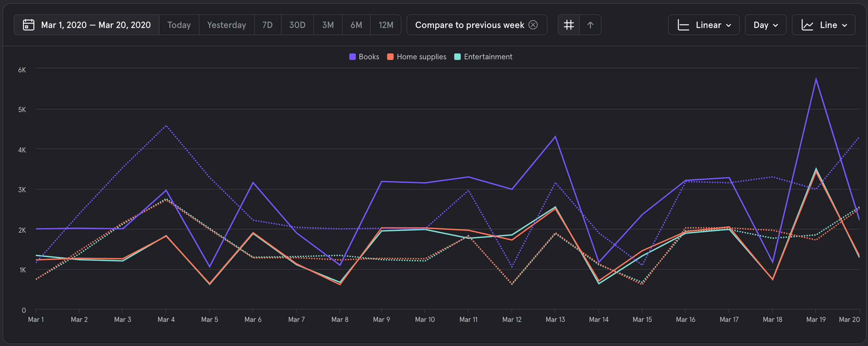
Task: Click the Books peak on Mar 19
Action: [x=816, y=79]
